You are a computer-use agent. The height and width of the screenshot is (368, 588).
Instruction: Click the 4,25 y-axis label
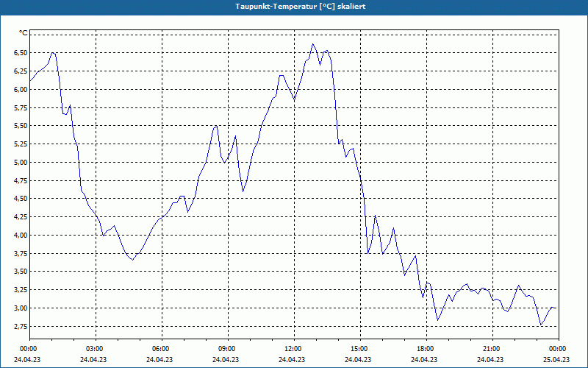21,216
